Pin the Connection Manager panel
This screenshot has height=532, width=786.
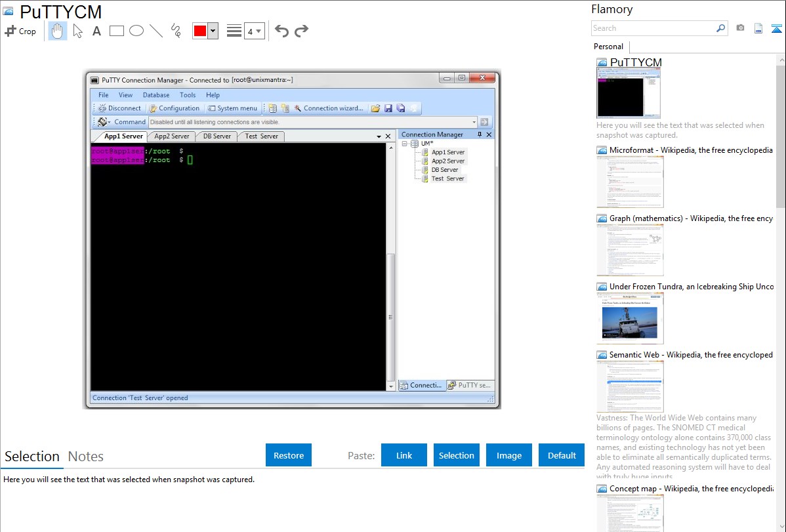(x=480, y=134)
